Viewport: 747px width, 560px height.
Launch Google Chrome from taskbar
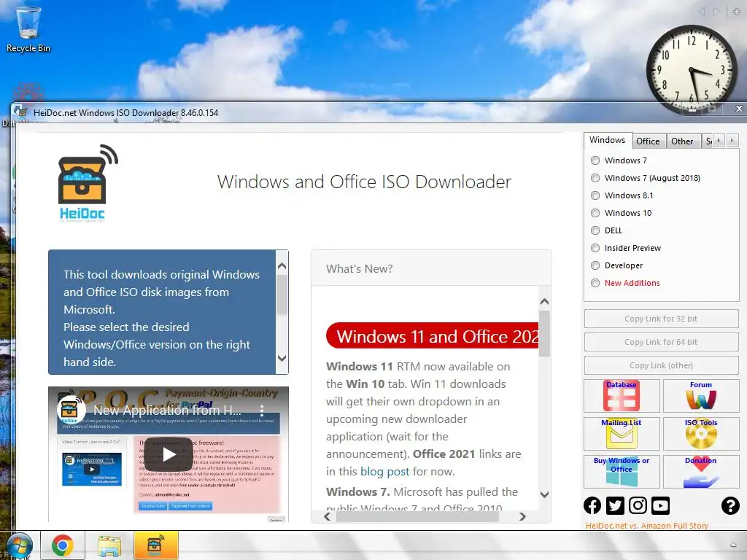(x=63, y=545)
